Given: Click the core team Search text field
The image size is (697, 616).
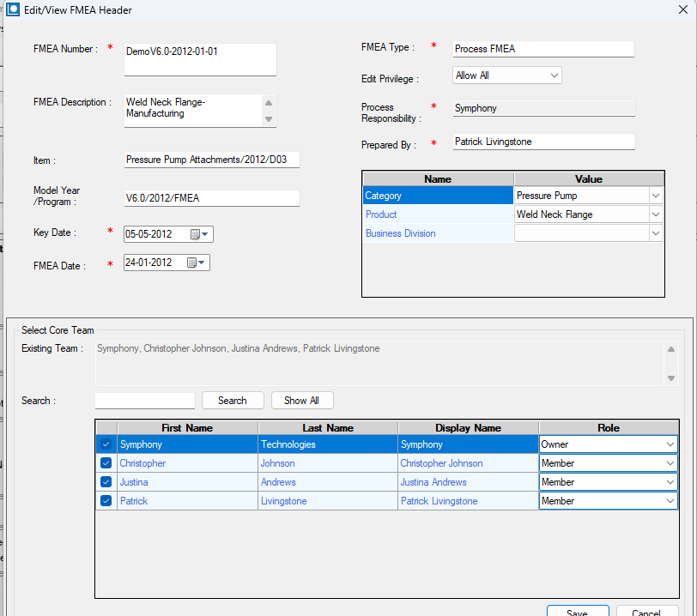Looking at the screenshot, I should coord(145,401).
